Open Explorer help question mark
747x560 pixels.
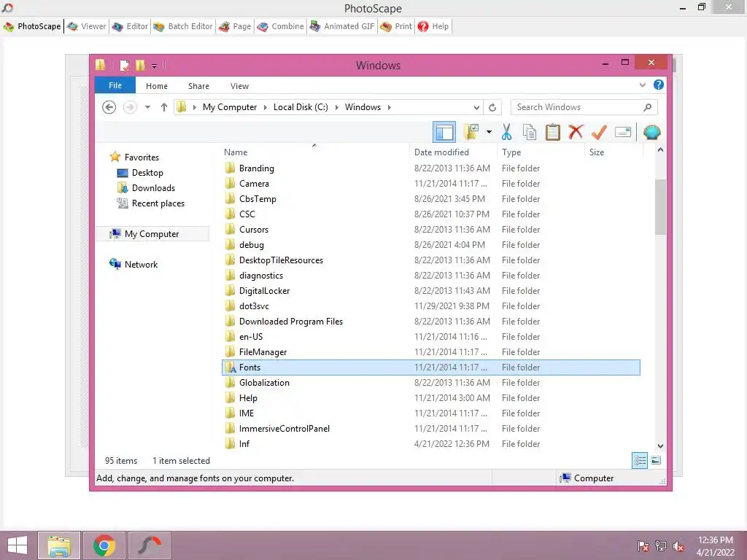click(x=659, y=85)
